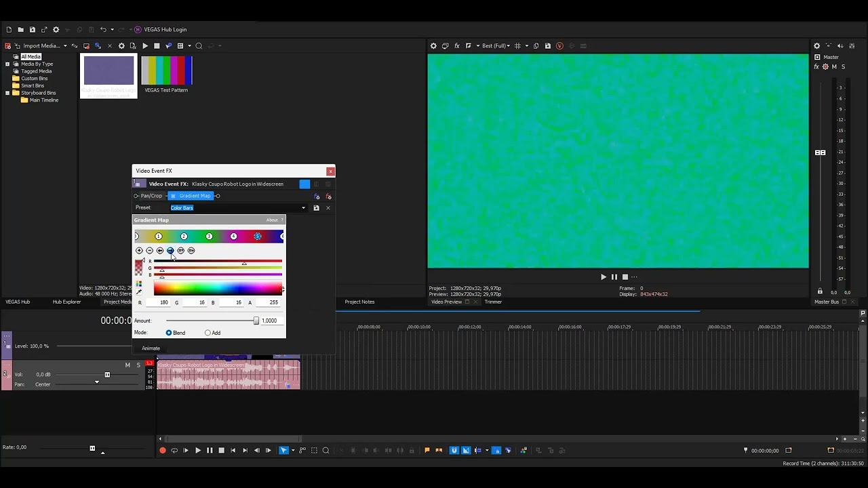
Task: Open Import Media dropdown arrow
Action: [65, 46]
